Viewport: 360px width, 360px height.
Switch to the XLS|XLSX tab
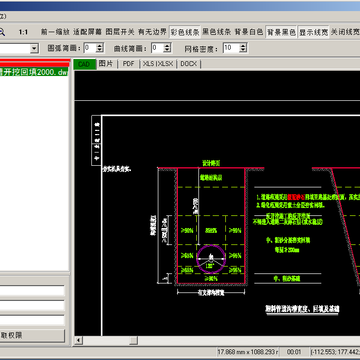(158, 64)
